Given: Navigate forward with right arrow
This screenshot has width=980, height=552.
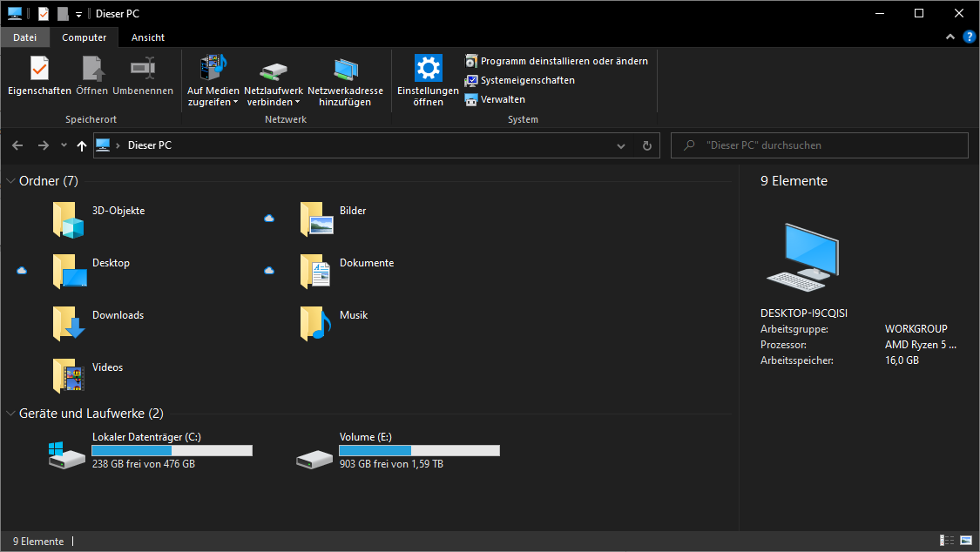Looking at the screenshot, I should pos(44,145).
